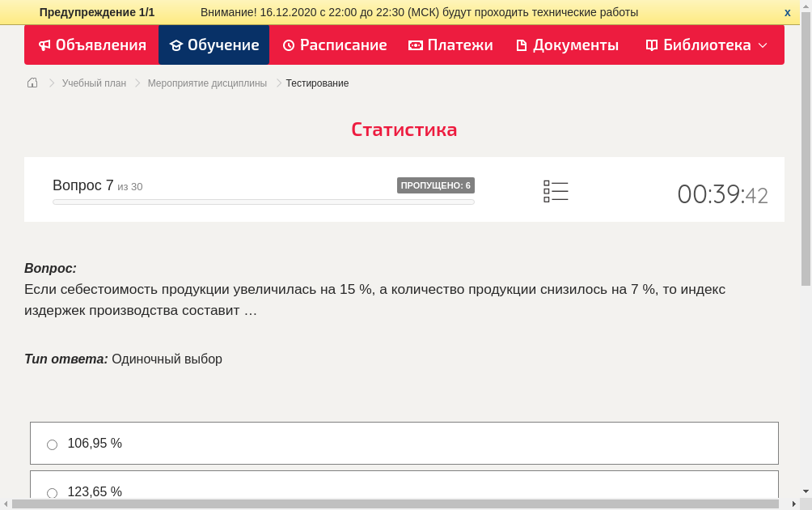Expand the Библиотека dropdown menu

(761, 45)
